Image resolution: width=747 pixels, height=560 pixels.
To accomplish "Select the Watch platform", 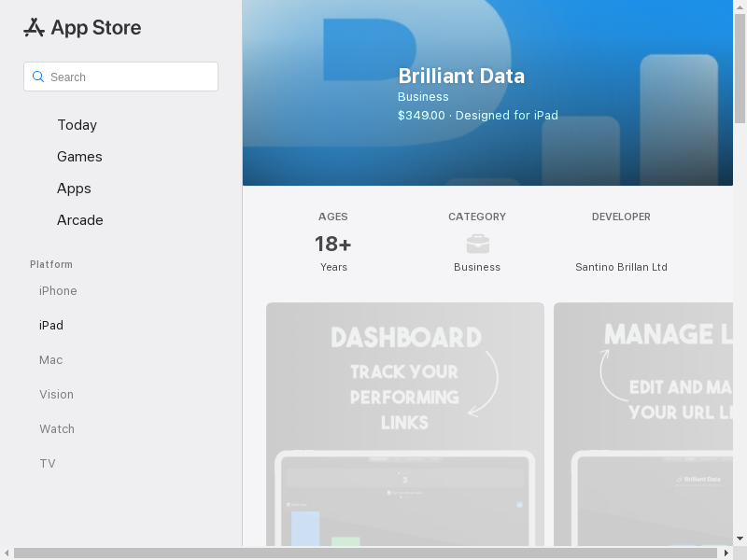I will click(56, 429).
